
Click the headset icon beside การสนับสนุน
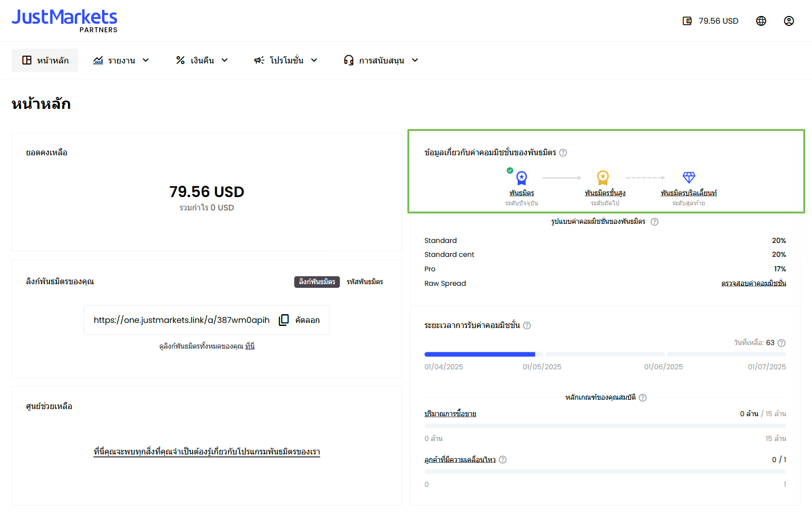coord(349,60)
